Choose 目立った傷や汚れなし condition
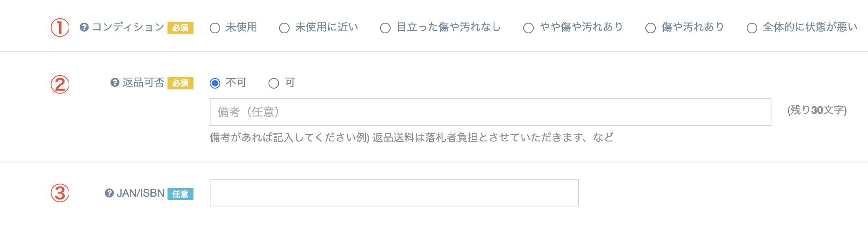The width and height of the screenshot is (868, 230). coord(385,28)
